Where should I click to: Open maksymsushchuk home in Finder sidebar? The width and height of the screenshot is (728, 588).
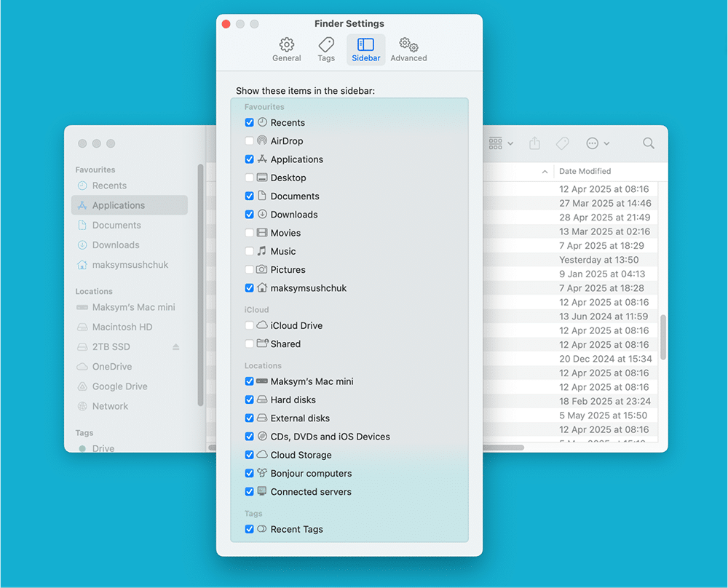pyautogui.click(x=129, y=265)
